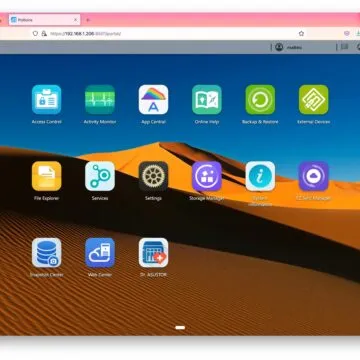Open App Central
Viewport: 360px width, 360px height.
tap(153, 100)
